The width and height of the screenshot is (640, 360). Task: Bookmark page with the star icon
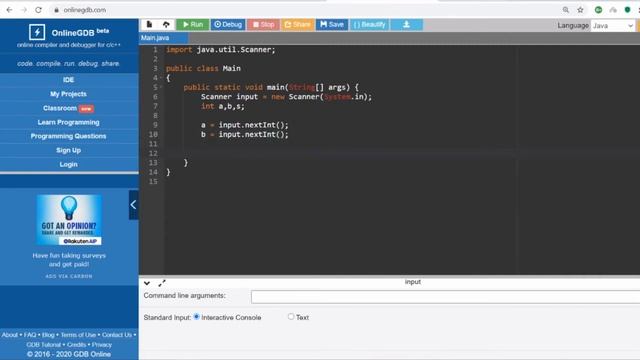click(580, 10)
